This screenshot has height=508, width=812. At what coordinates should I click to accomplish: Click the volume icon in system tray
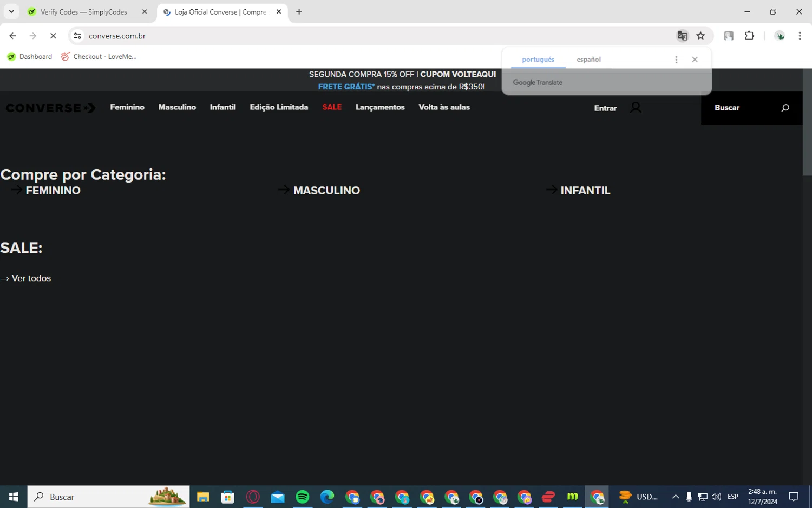pos(716,497)
